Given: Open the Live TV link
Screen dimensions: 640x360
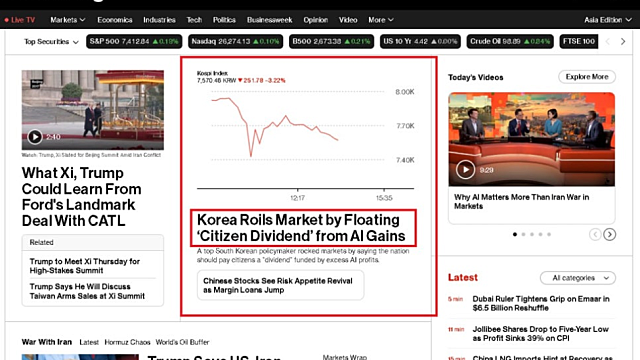Looking at the screenshot, I should (x=20, y=20).
